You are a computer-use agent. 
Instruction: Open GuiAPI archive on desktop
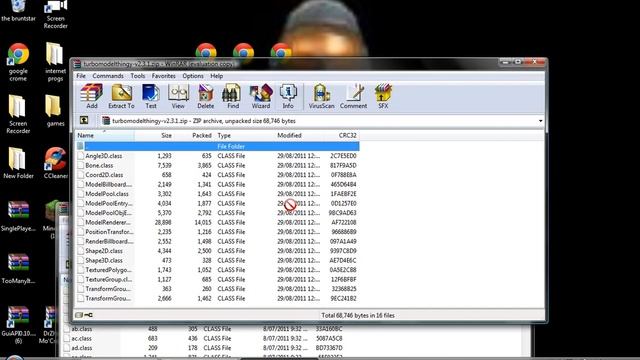(x=18, y=324)
